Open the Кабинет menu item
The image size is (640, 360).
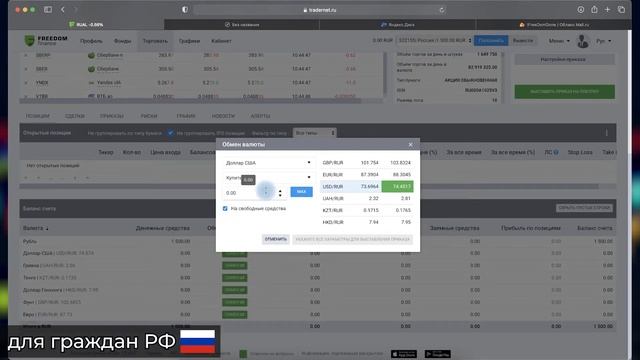[x=221, y=41]
